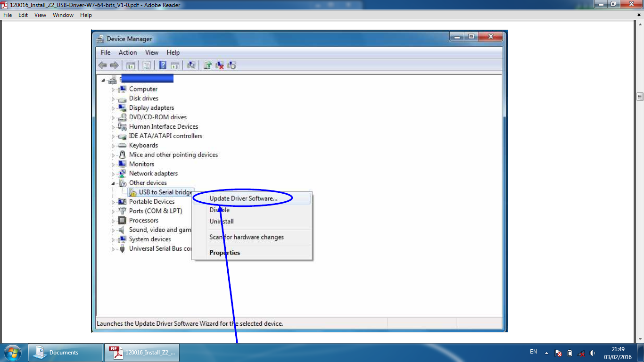Open the speaker volume control in system tray
The height and width of the screenshot is (362, 644).
pyautogui.click(x=592, y=352)
